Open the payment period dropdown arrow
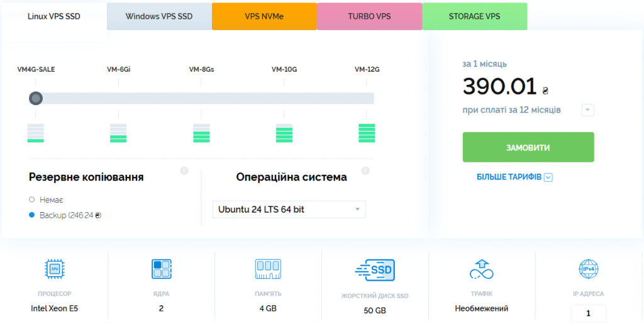 pos(588,110)
